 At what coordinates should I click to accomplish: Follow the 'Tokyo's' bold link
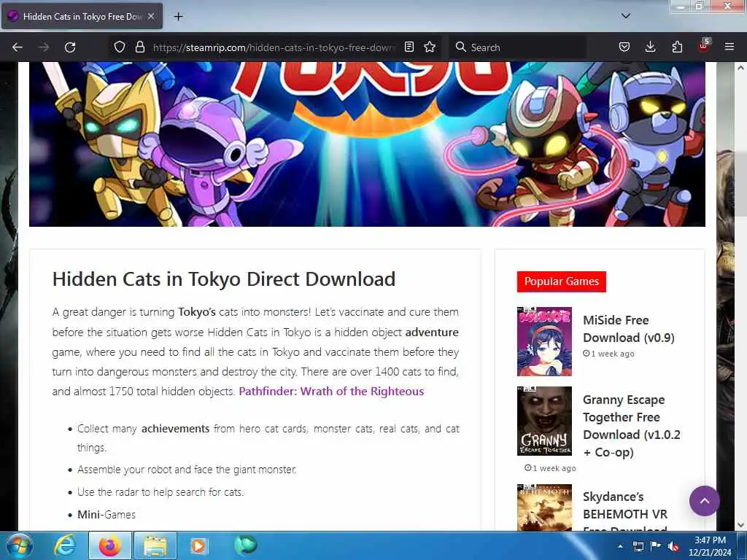point(197,312)
